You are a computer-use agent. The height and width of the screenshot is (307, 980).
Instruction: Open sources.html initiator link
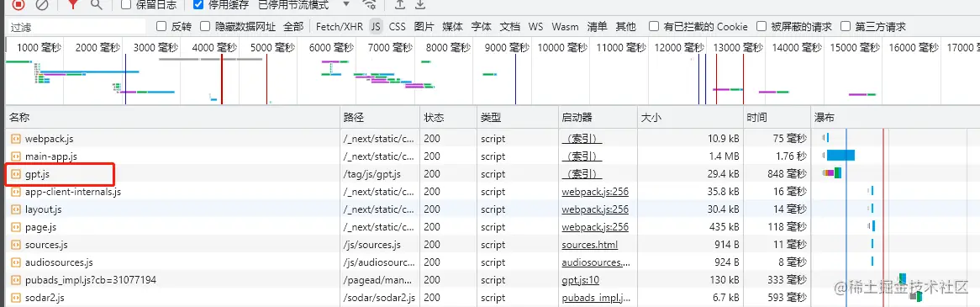point(589,245)
